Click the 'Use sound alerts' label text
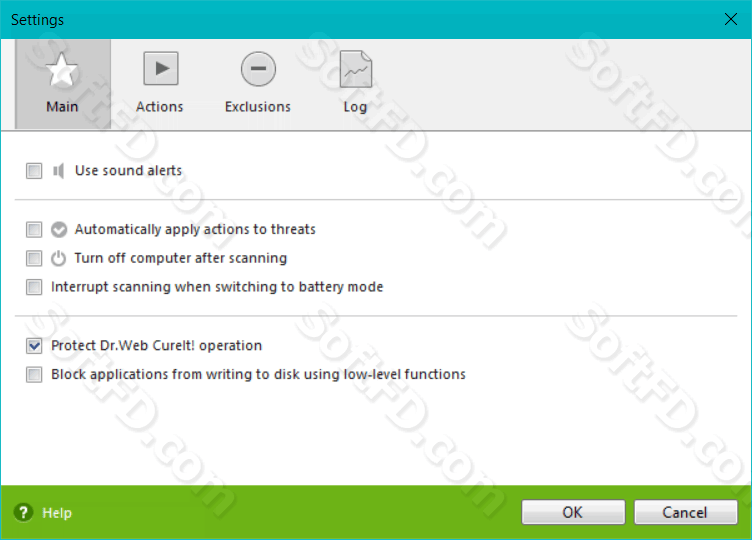 (129, 171)
